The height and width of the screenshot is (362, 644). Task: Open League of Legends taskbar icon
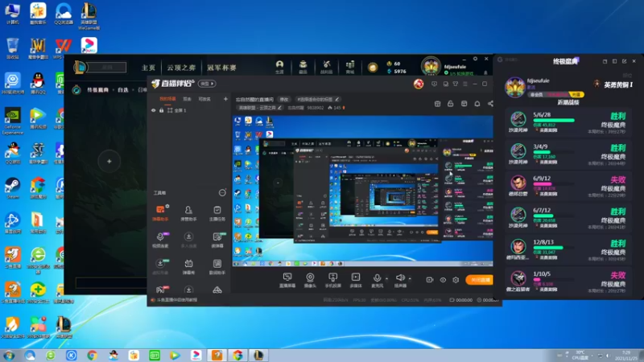pyautogui.click(x=258, y=355)
